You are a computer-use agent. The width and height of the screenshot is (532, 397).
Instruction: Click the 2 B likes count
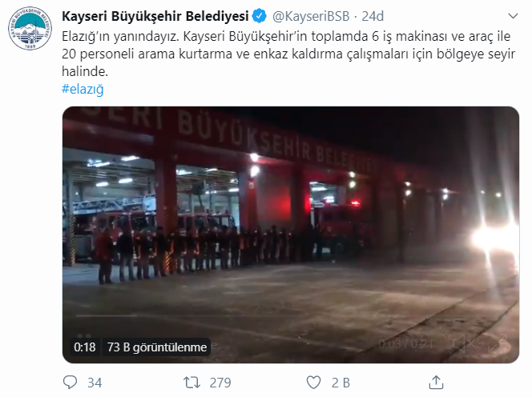341,383
